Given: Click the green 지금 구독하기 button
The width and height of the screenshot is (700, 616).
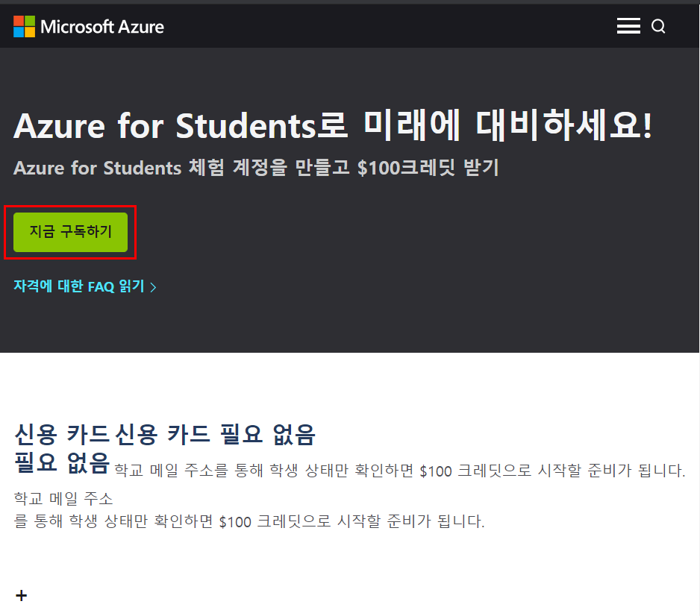Looking at the screenshot, I should (71, 232).
